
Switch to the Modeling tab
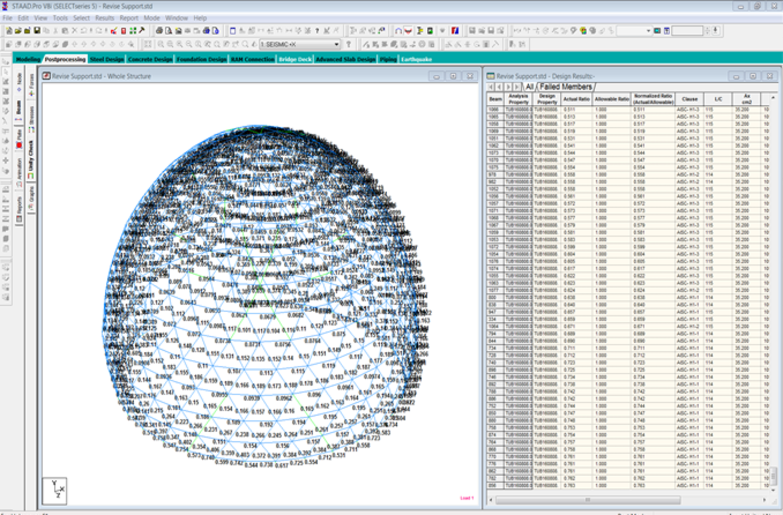point(28,59)
